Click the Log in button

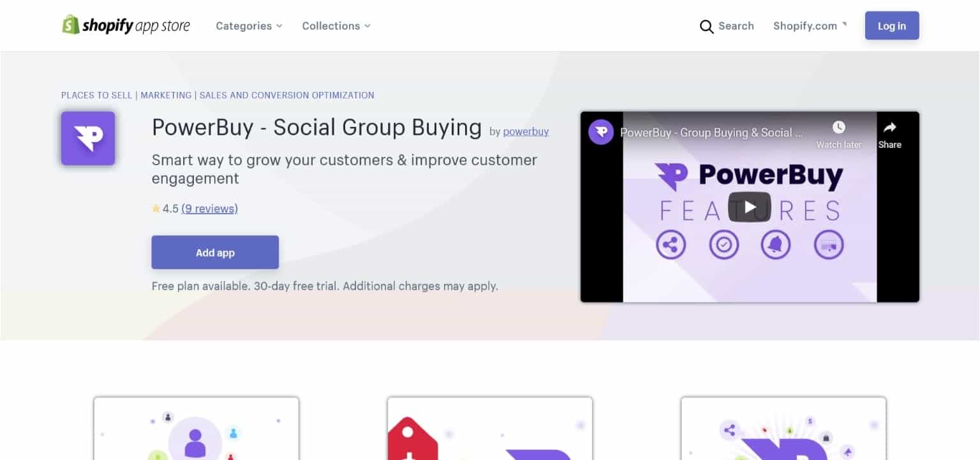892,26
